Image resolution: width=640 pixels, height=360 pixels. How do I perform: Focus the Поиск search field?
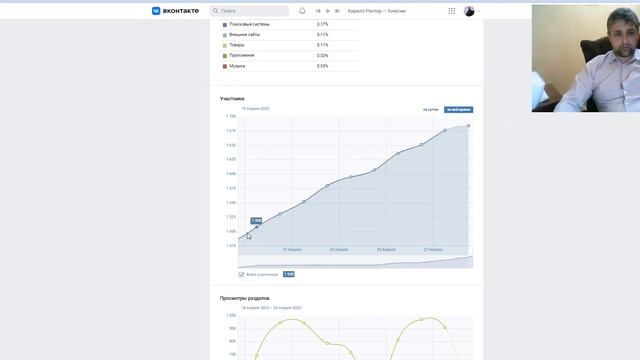[249, 11]
